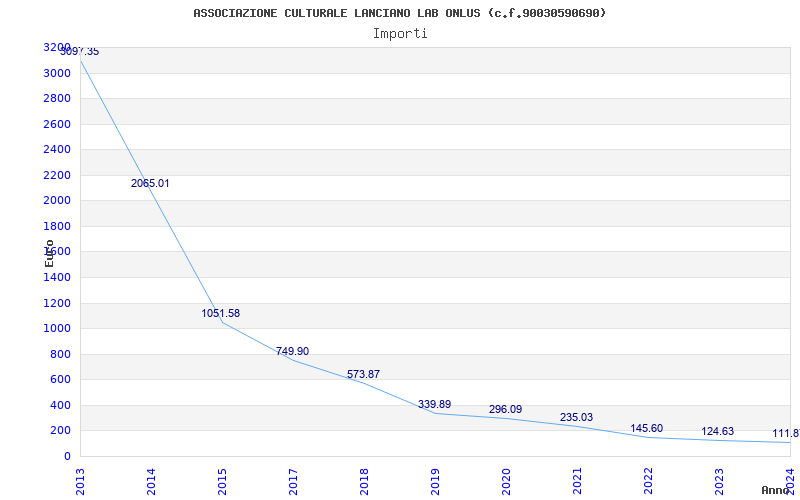
Task: Select the y-axis tick label 200
Action: pyautogui.click(x=61, y=431)
